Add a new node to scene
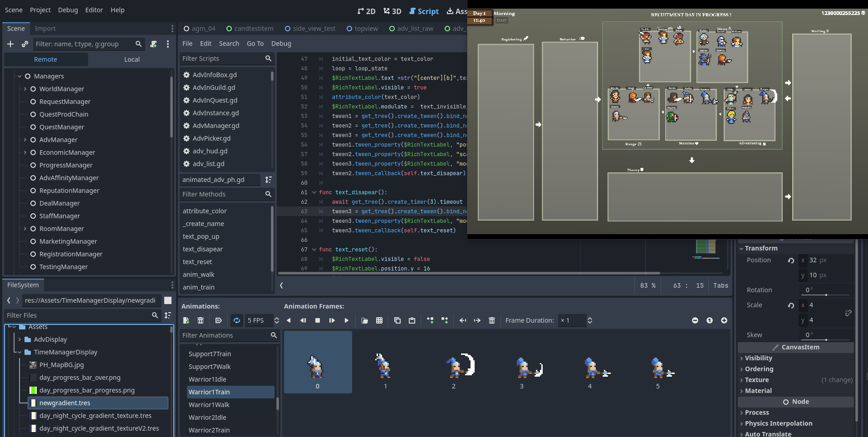 click(x=10, y=44)
